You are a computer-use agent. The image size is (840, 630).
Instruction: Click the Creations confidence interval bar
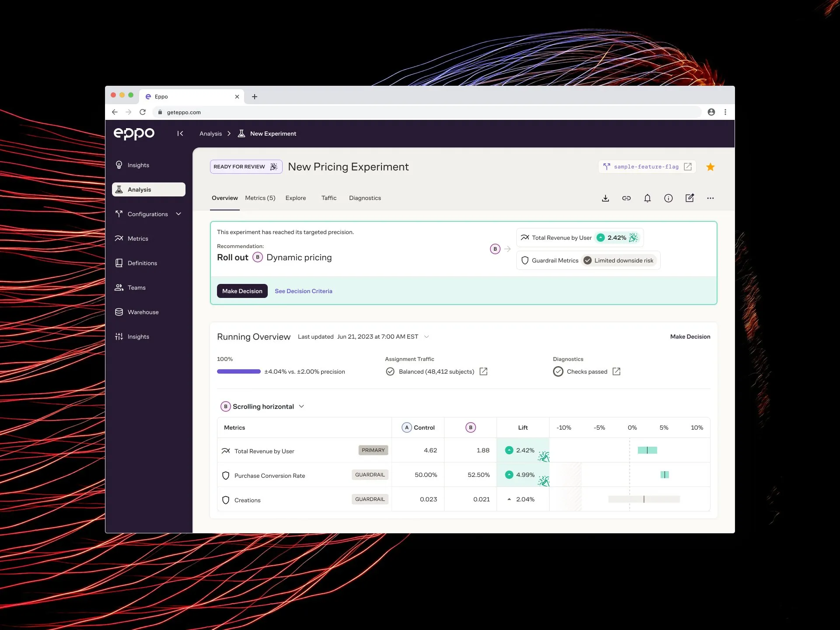(x=644, y=499)
